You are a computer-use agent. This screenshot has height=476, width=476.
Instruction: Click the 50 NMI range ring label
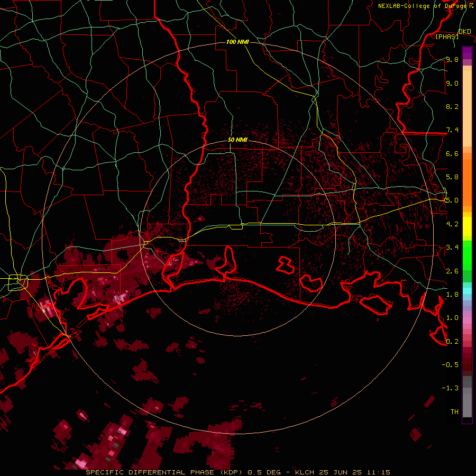(x=237, y=140)
